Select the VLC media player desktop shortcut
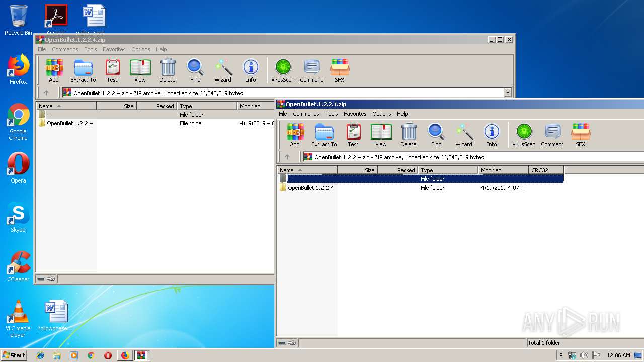This screenshot has width=644, height=362. click(18, 319)
